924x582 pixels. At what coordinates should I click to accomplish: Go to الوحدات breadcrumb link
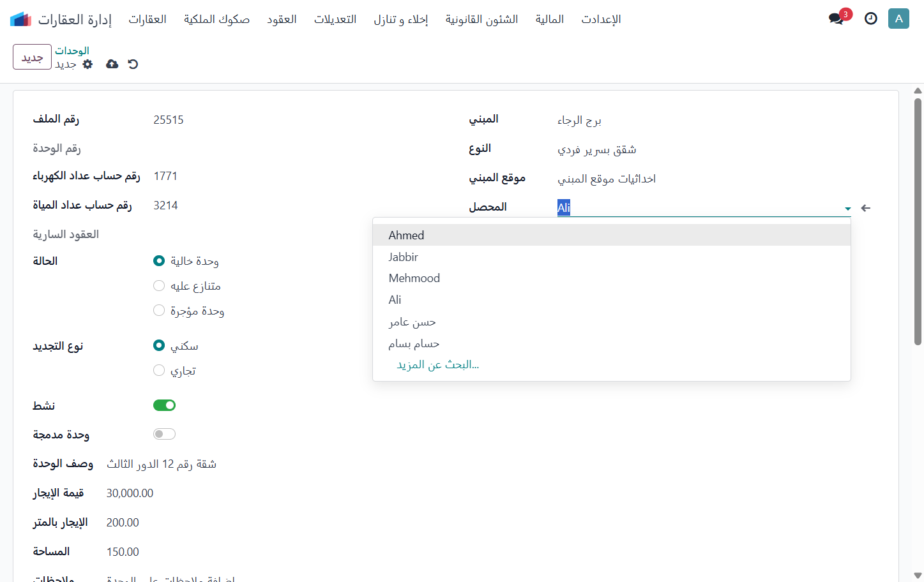click(x=72, y=50)
